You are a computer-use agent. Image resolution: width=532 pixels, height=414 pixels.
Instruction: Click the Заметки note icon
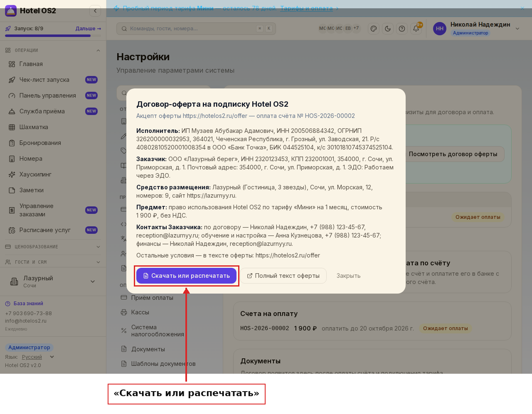12,190
